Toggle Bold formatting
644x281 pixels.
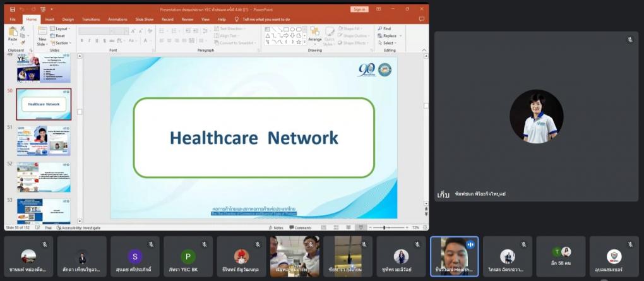pos(81,40)
